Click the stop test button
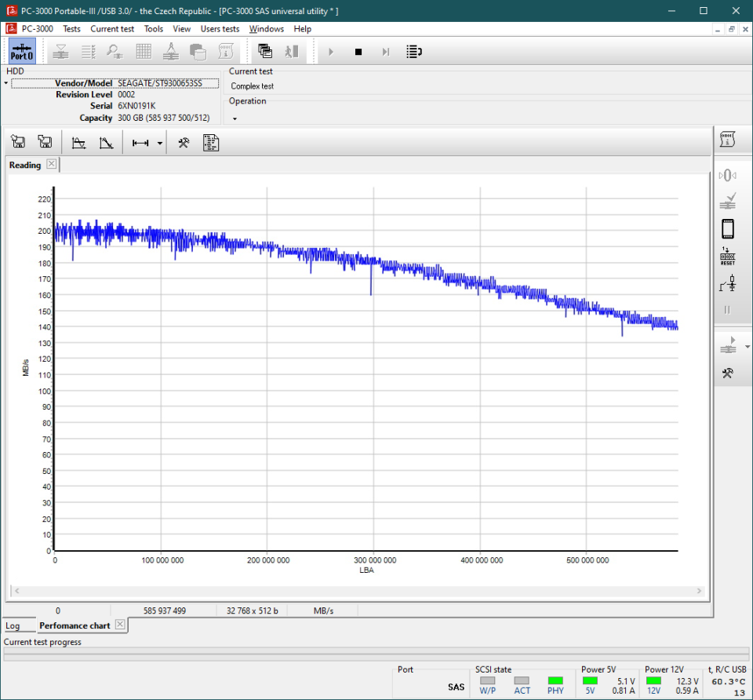 click(x=358, y=52)
